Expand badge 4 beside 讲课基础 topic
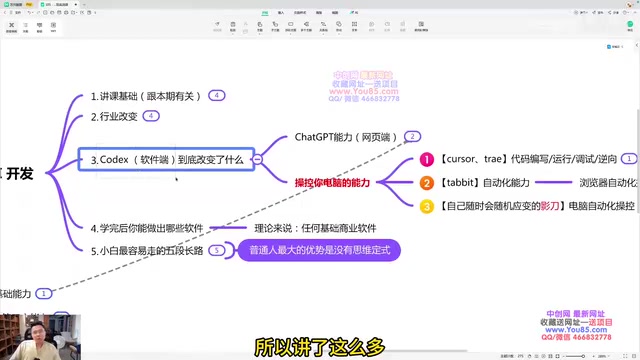Image resolution: width=640 pixels, height=360 pixels. click(x=217, y=96)
